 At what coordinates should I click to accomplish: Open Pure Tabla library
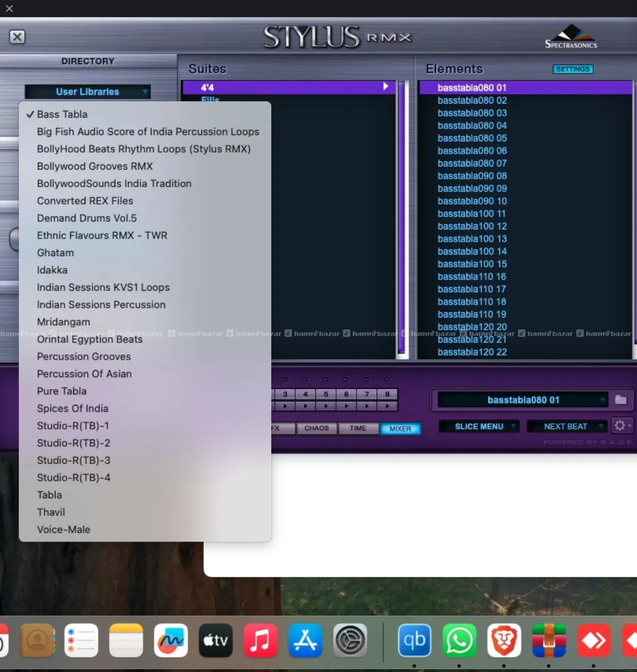tap(145, 391)
